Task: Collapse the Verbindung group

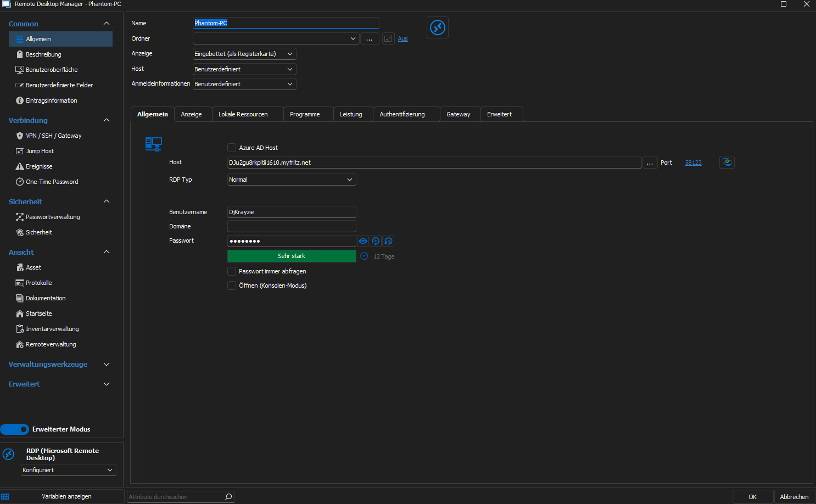Action: 107,120
